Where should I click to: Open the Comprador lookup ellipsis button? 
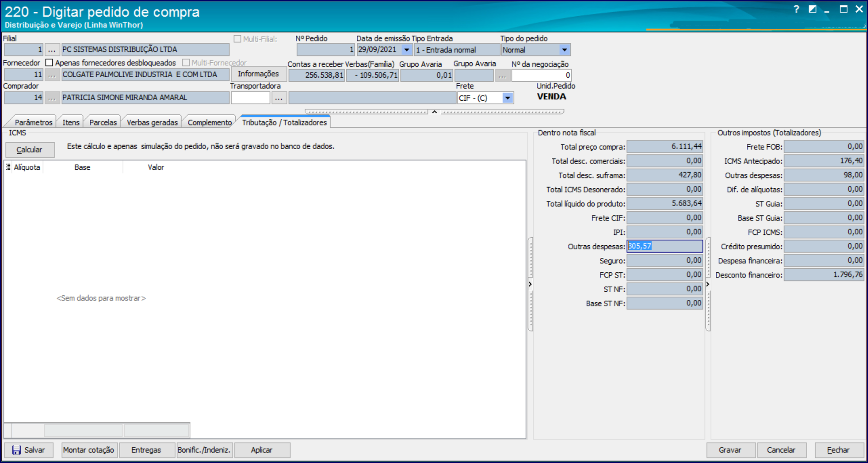[x=52, y=98]
